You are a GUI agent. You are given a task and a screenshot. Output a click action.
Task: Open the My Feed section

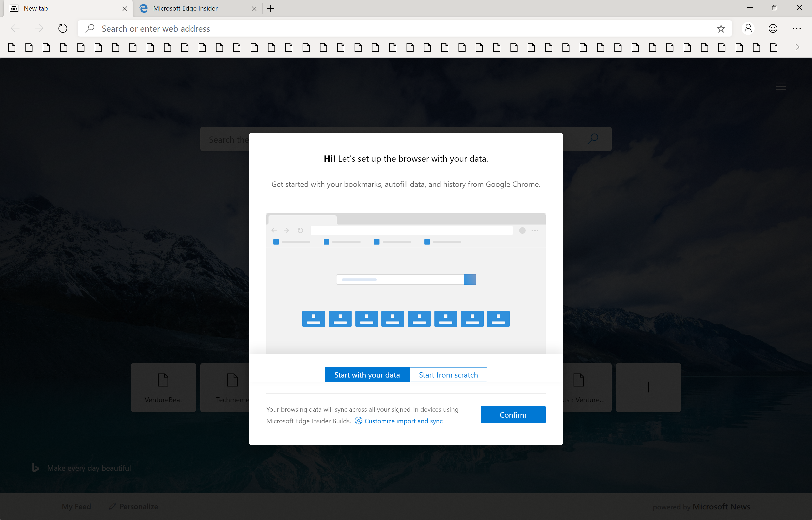point(76,506)
